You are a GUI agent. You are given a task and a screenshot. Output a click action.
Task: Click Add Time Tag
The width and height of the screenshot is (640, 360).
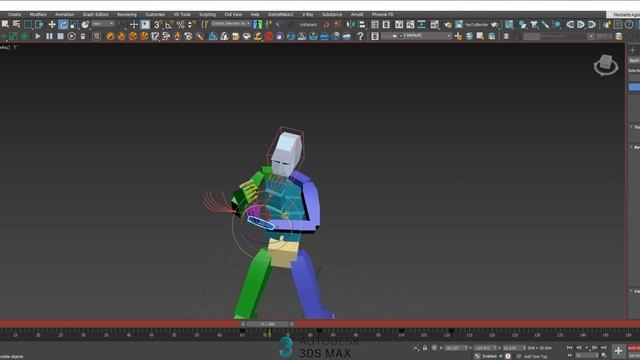tap(536, 356)
